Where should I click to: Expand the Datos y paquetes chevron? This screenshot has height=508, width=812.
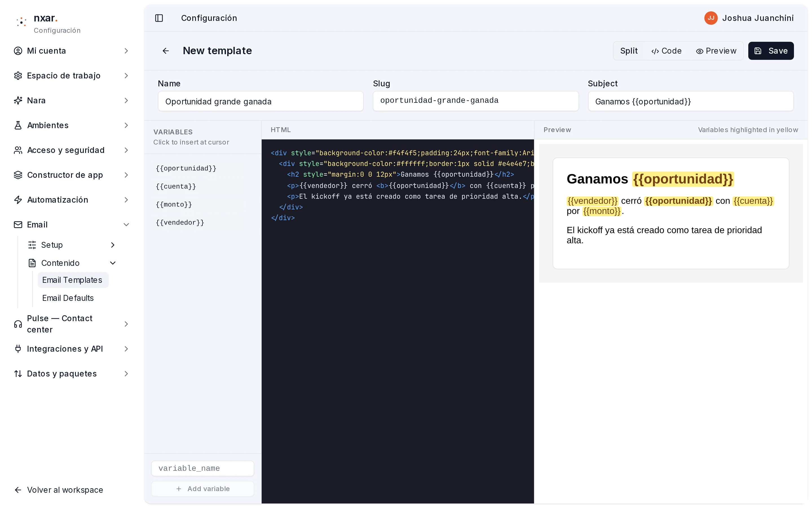click(x=126, y=374)
